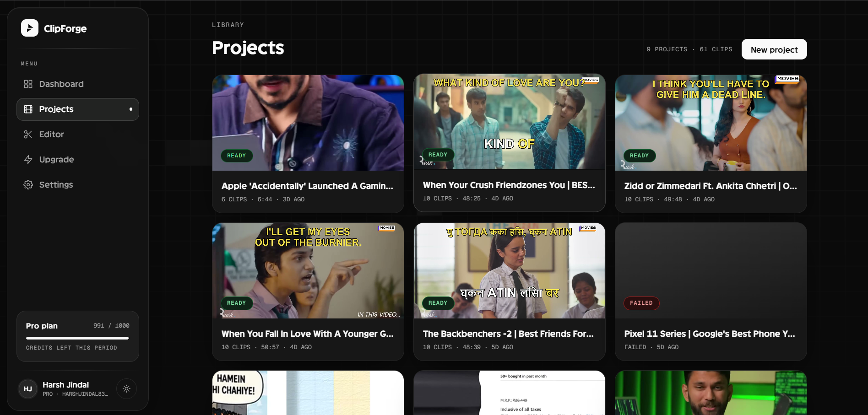The image size is (868, 415).
Task: Click the title 'Apple 'Accidentally' Launched A Gamin...'
Action: coord(307,186)
